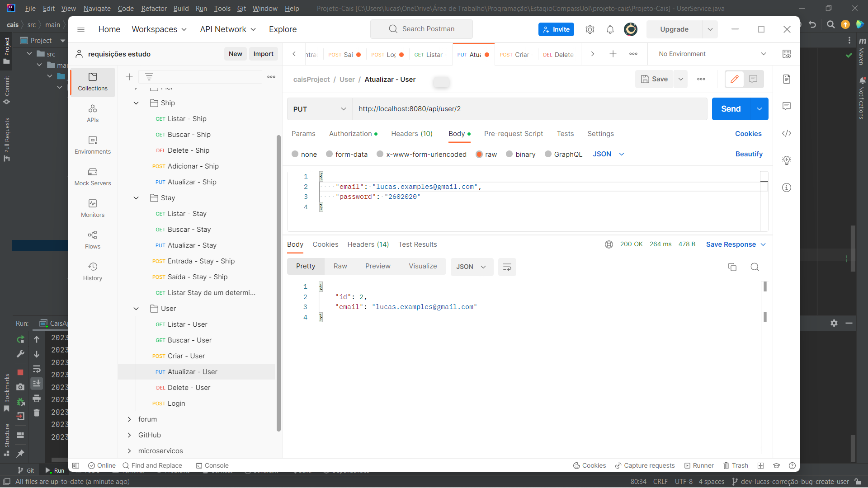The width and height of the screenshot is (868, 488).
Task: Open the Environments sidebar panel
Action: pos(92,145)
